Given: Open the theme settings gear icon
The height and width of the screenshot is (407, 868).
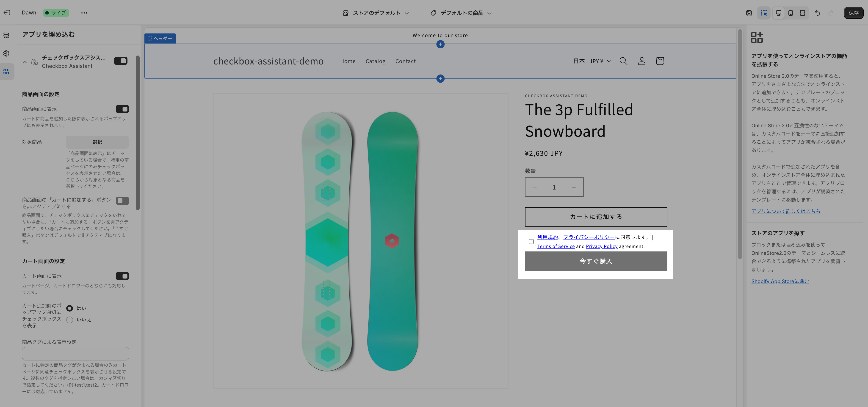Looking at the screenshot, I should pyautogui.click(x=6, y=53).
